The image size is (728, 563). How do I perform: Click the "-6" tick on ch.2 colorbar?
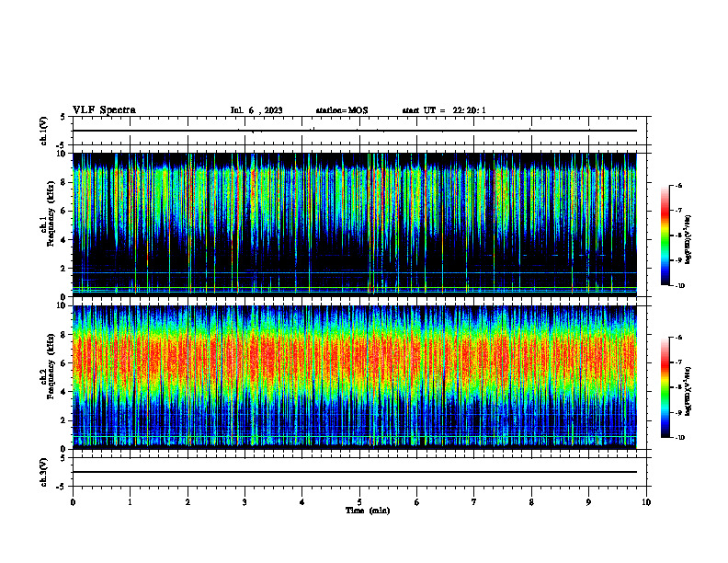click(x=679, y=338)
